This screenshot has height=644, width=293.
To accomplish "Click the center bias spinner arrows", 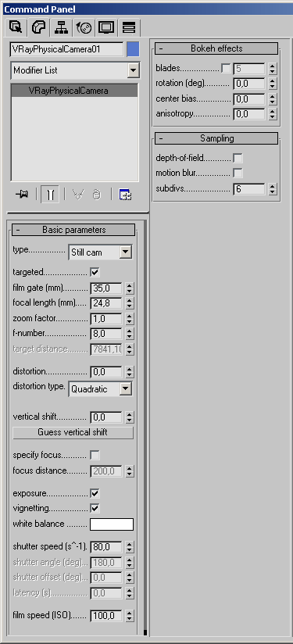I will 273,99.
